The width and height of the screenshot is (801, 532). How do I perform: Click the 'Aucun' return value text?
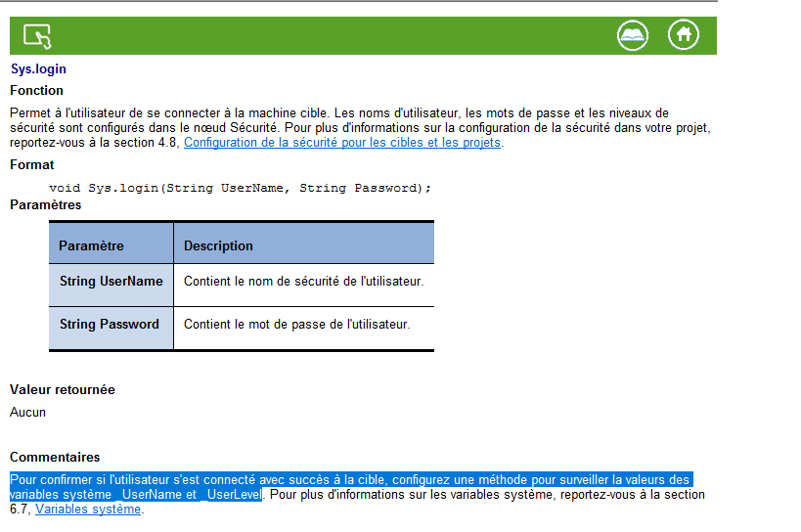27,413
